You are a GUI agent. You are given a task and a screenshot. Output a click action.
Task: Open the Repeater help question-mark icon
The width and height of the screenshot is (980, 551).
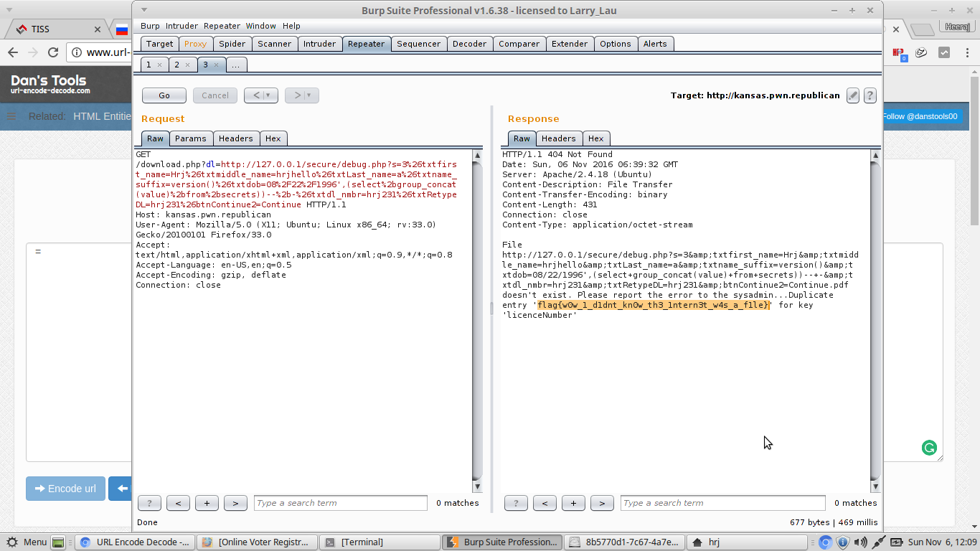(x=870, y=95)
